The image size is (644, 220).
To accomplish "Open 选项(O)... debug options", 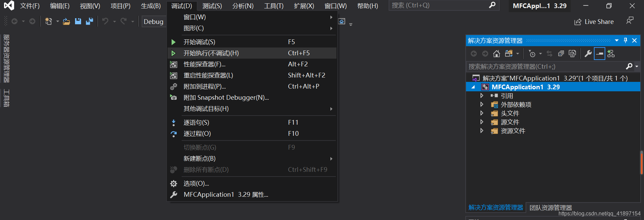I will point(252,183).
